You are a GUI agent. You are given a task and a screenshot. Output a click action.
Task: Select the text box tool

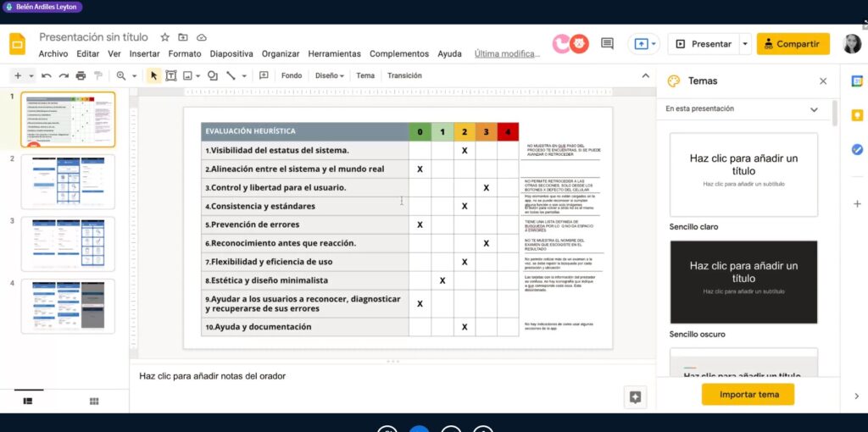[171, 75]
